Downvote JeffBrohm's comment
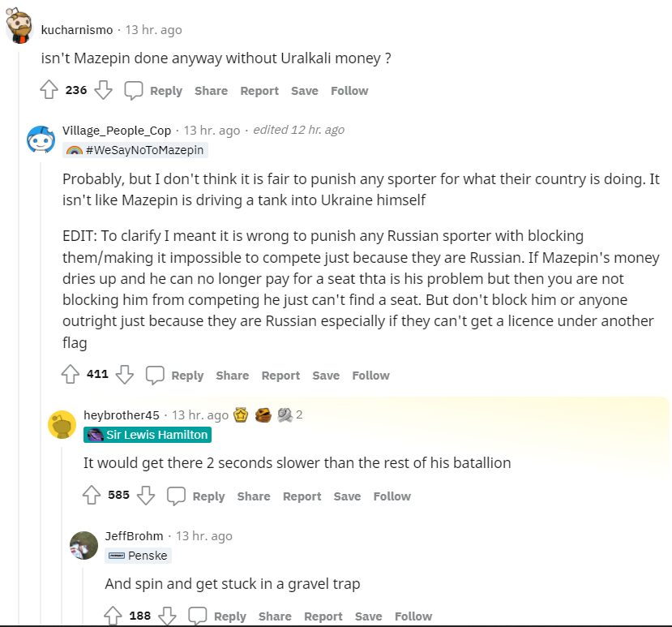The height and width of the screenshot is (627, 672). (167, 616)
